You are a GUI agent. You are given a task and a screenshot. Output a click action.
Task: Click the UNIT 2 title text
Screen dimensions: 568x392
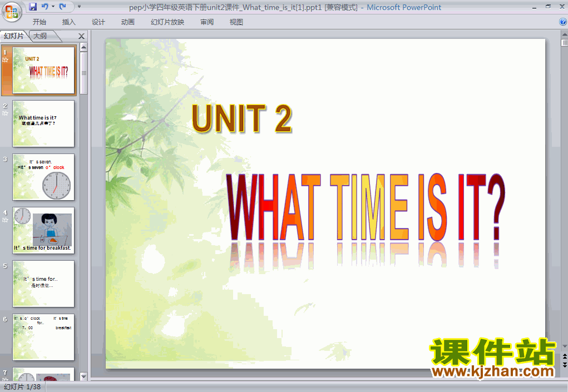coord(241,118)
